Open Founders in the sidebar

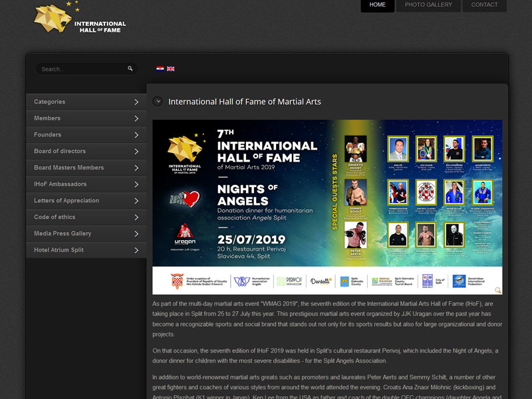click(x=48, y=134)
